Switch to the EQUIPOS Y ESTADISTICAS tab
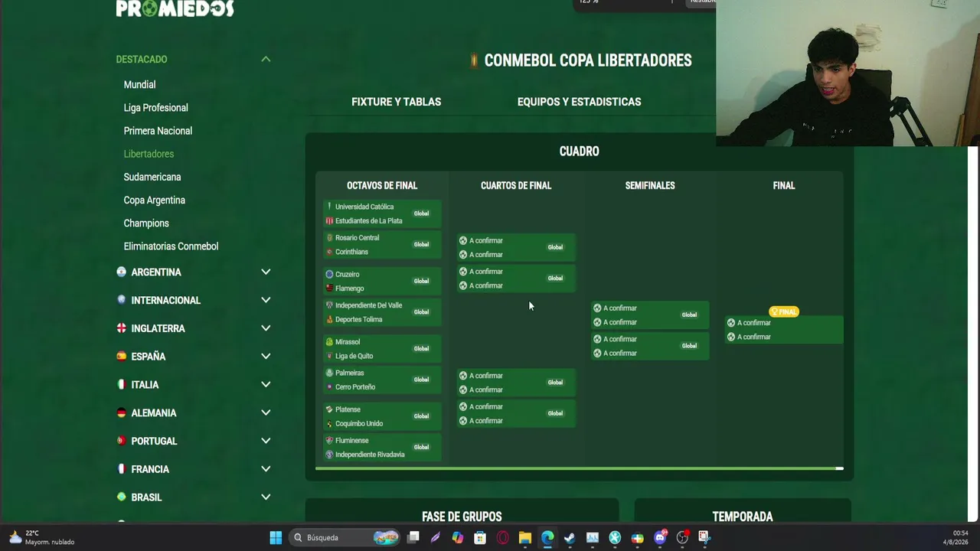Image resolution: width=980 pixels, height=551 pixels. [x=579, y=102]
